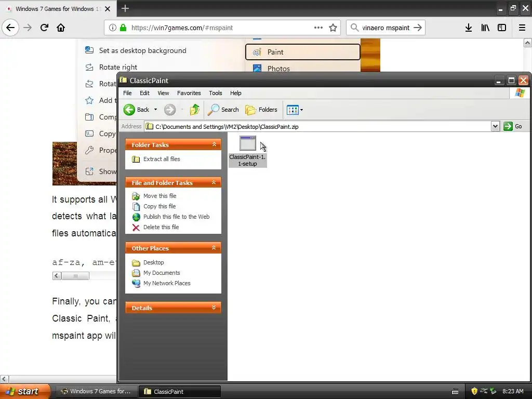Click the Firefox reload button
Screen dimensions: 532x399
(45, 28)
